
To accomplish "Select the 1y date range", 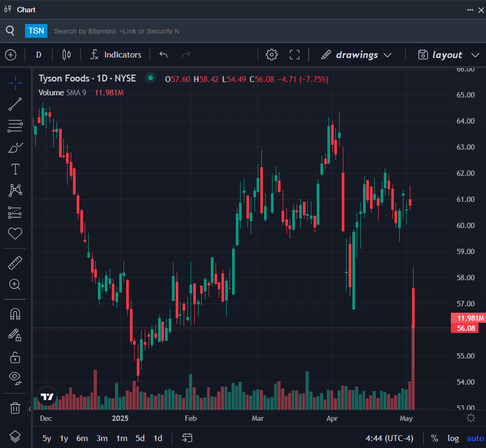I will (64, 438).
